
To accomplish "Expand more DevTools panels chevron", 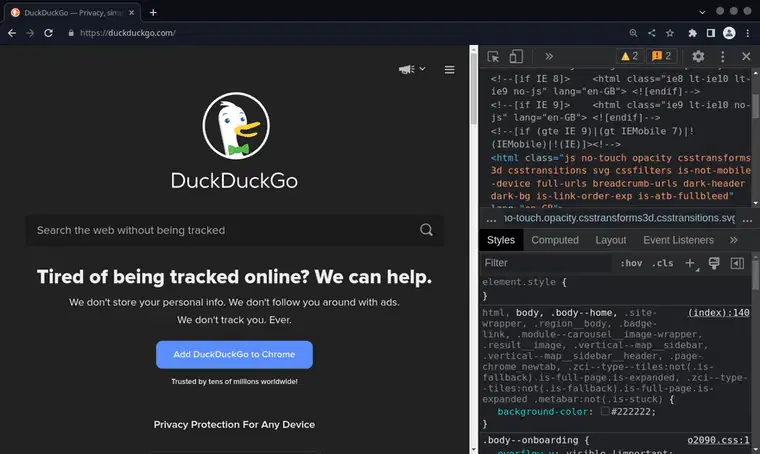I will (549, 56).
